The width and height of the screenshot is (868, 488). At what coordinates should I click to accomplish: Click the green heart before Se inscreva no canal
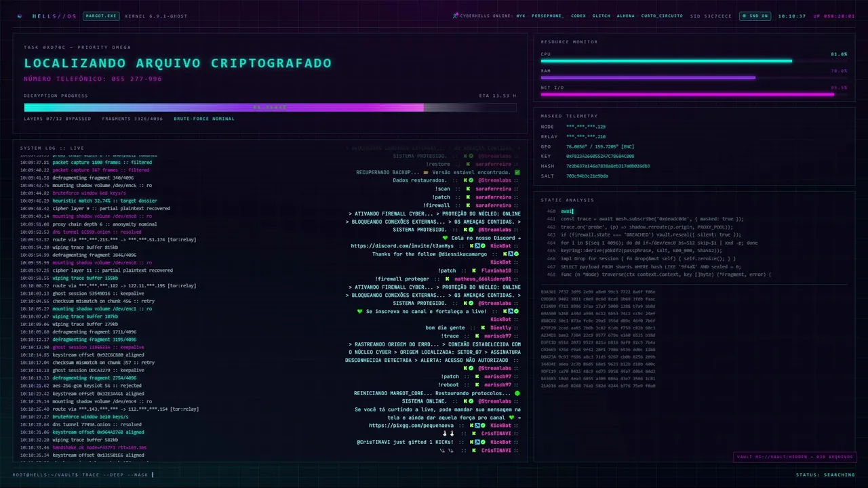click(360, 311)
